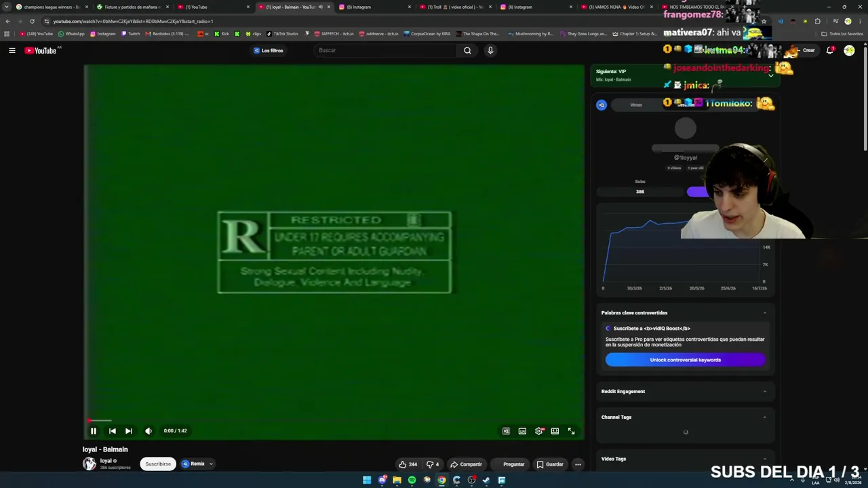Collapse Palabras clave controvertidas section

[765, 312]
